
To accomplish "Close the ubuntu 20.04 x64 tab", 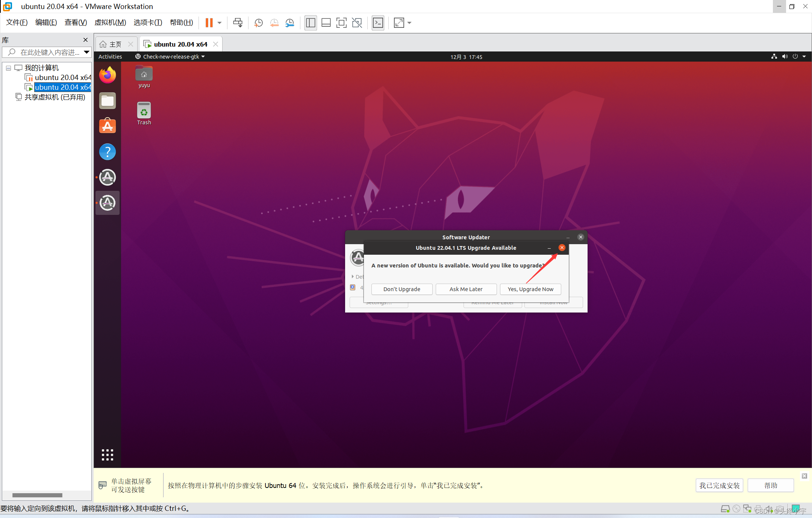I will tap(215, 44).
